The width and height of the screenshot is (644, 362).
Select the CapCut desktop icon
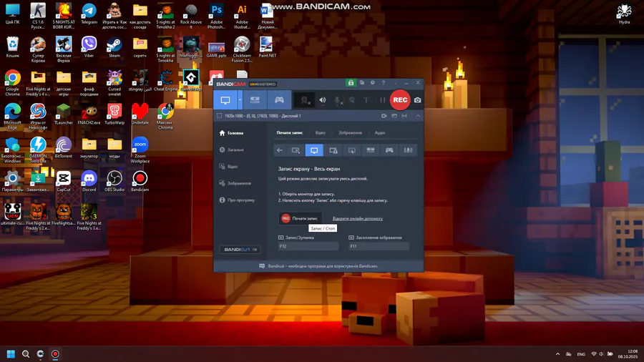tap(64, 182)
